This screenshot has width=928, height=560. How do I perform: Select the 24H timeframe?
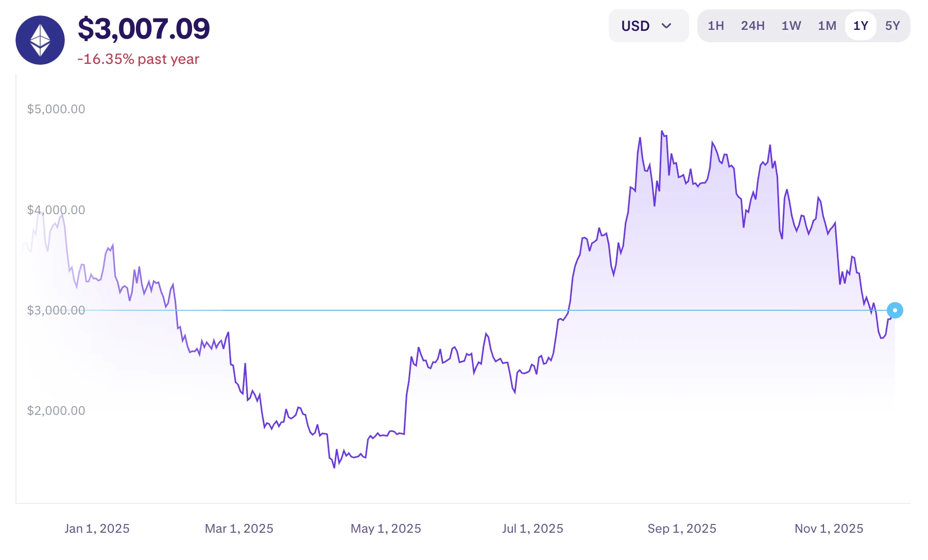pyautogui.click(x=753, y=25)
